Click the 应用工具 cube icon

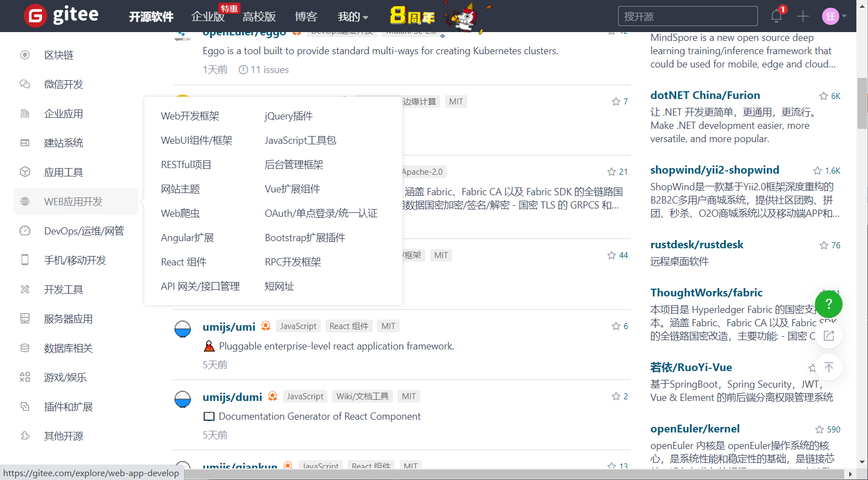pos(25,172)
